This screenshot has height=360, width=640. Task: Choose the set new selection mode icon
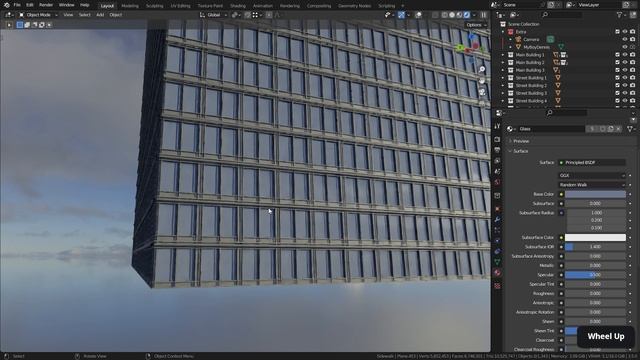coord(20,25)
